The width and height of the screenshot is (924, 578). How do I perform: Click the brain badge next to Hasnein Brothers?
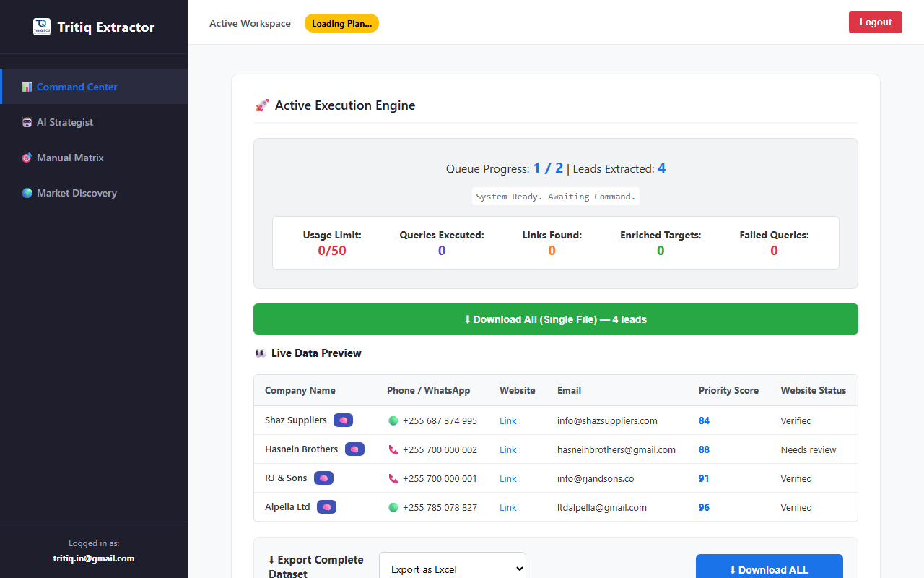tap(354, 449)
